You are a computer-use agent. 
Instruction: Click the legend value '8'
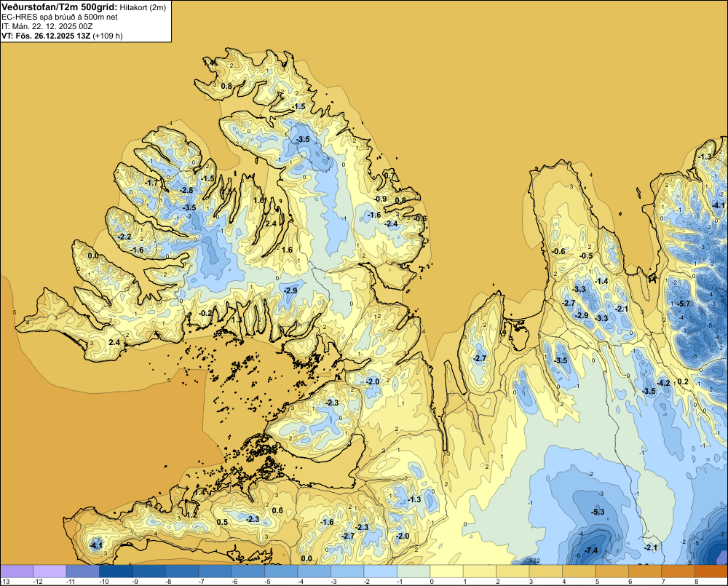tap(696, 582)
